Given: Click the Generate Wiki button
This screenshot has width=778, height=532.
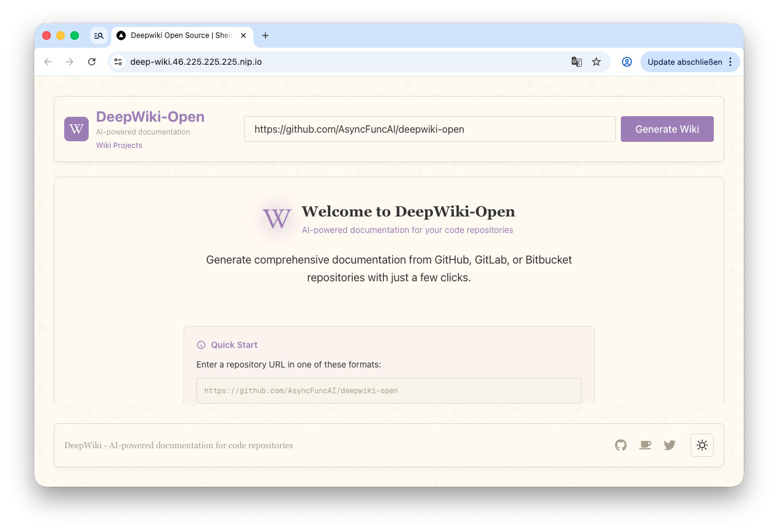Looking at the screenshot, I should tap(667, 129).
